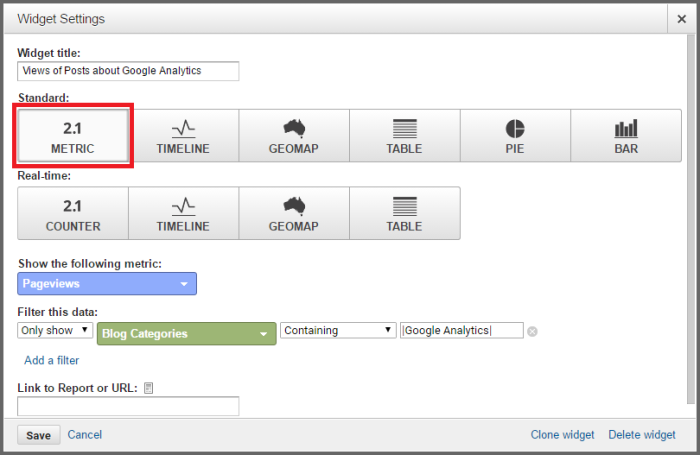Image resolution: width=700 pixels, height=455 pixels.
Task: Save the widget settings
Action: pyautogui.click(x=39, y=435)
